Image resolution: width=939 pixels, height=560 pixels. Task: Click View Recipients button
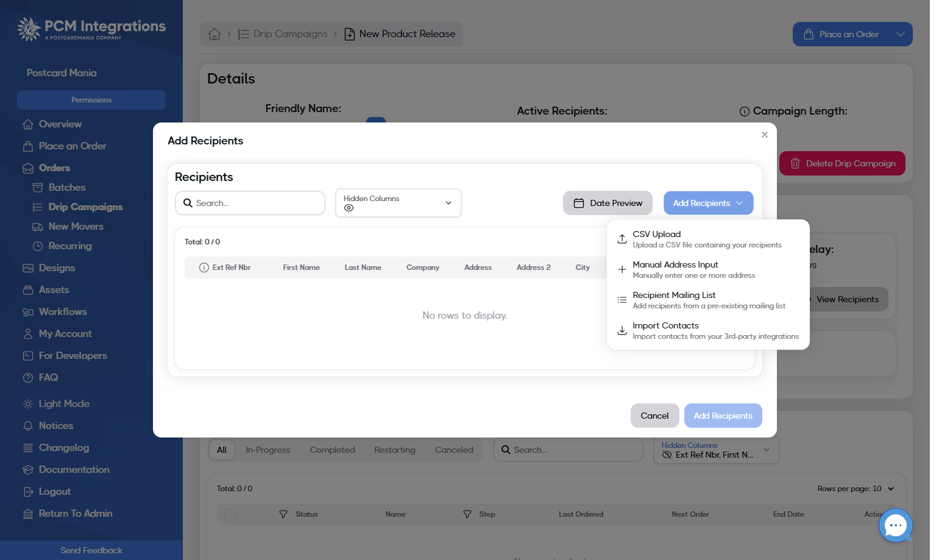(847, 299)
